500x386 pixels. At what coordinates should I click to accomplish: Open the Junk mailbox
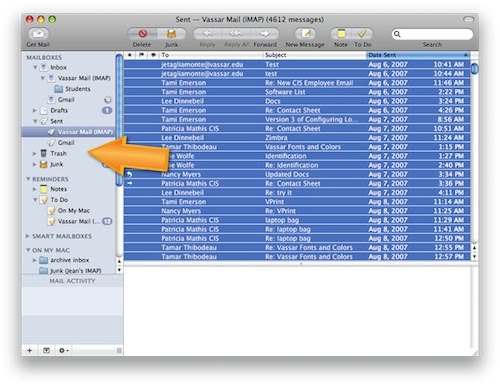click(x=56, y=164)
